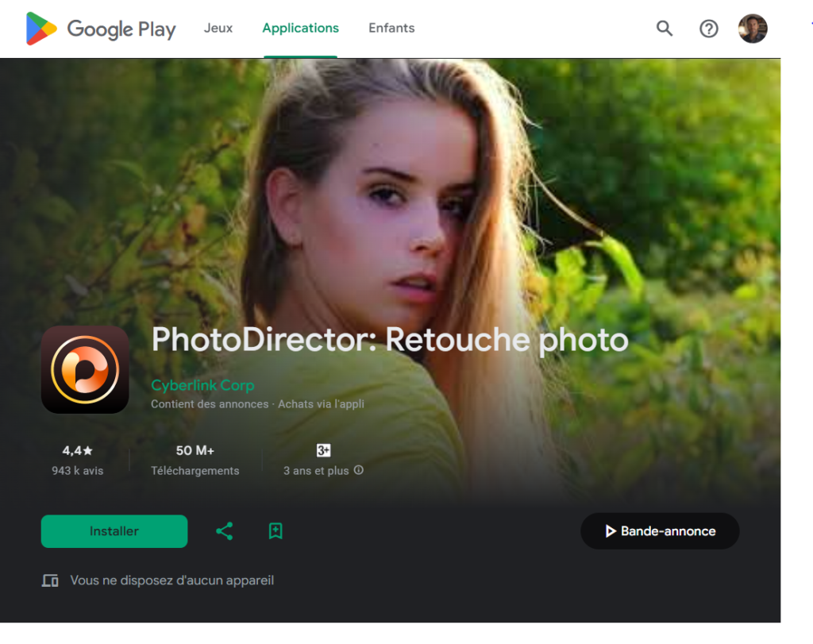813x644 pixels.
Task: Click the 3+ age rating badge
Action: click(324, 450)
